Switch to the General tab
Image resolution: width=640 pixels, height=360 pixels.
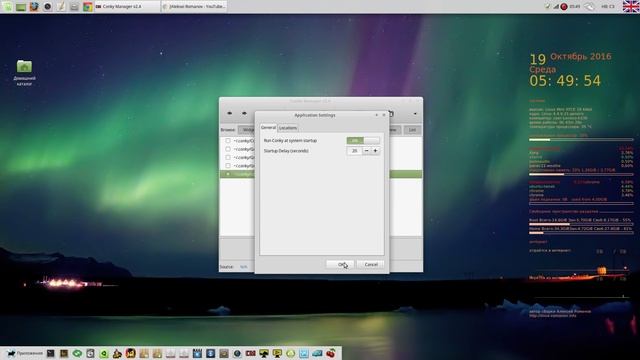269,128
